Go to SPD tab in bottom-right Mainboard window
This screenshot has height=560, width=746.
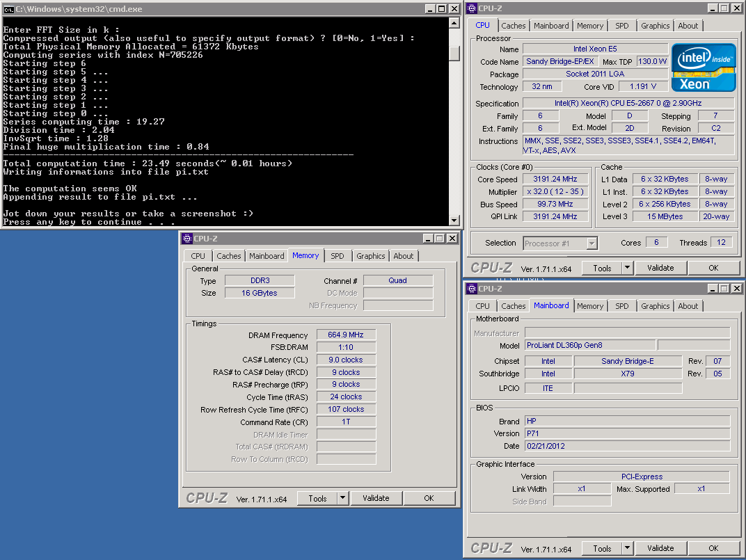622,306
